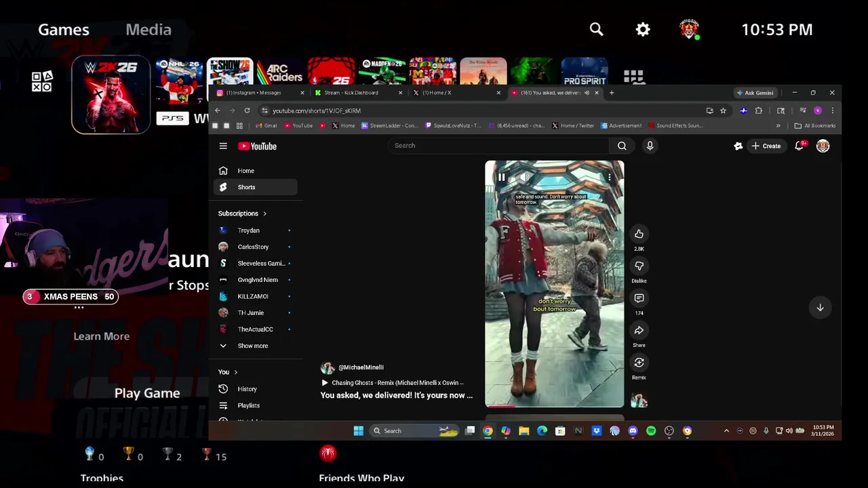Open YouTube account avatar menu
Image resolution: width=868 pixels, height=488 pixels.
[x=823, y=146]
